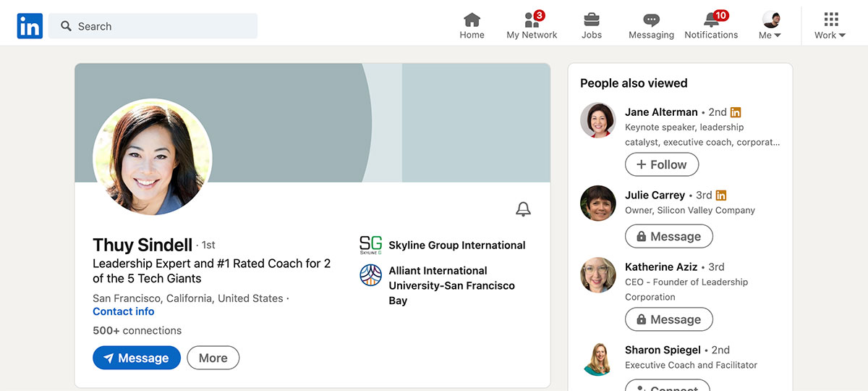Screen dimensions: 868x391
Task: Open Sharon Spiegel's avatar
Action: 598,358
